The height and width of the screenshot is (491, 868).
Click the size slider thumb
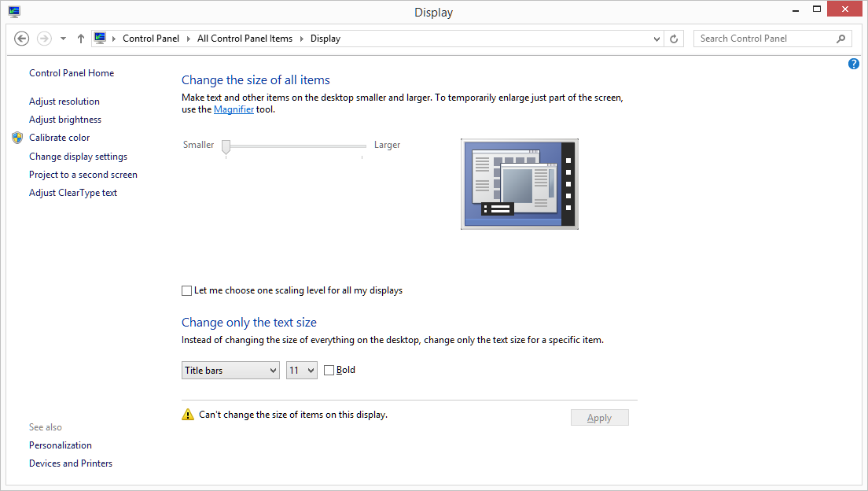[226, 146]
